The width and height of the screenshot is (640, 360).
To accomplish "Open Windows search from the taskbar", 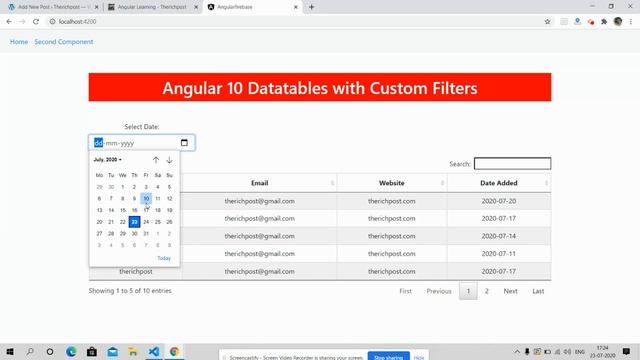I will (30, 351).
